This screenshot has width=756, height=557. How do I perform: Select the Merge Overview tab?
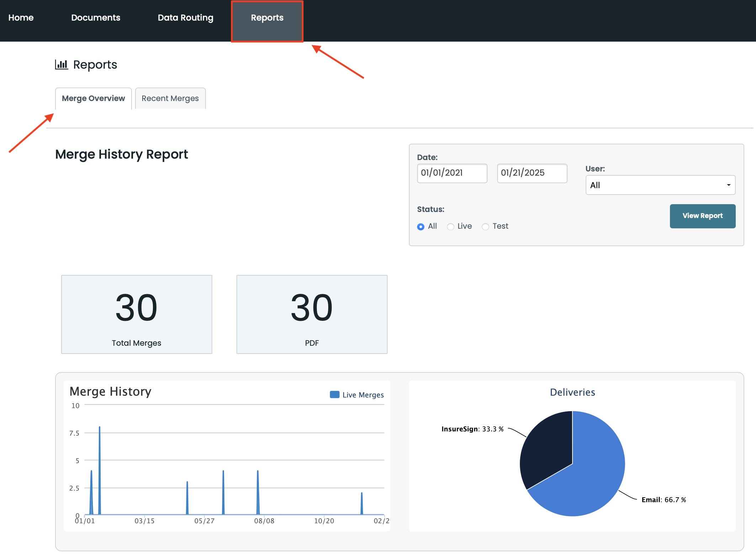coord(93,99)
